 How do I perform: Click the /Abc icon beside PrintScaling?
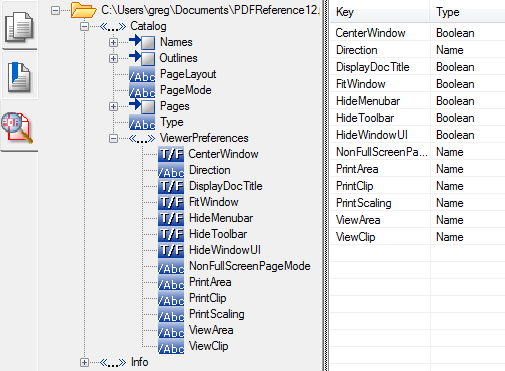pyautogui.click(x=171, y=314)
